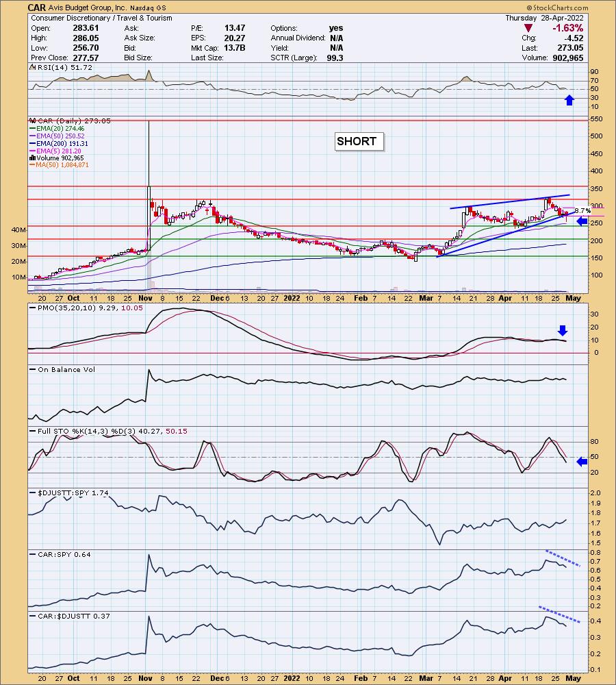Click the High value 286.05

(x=86, y=38)
